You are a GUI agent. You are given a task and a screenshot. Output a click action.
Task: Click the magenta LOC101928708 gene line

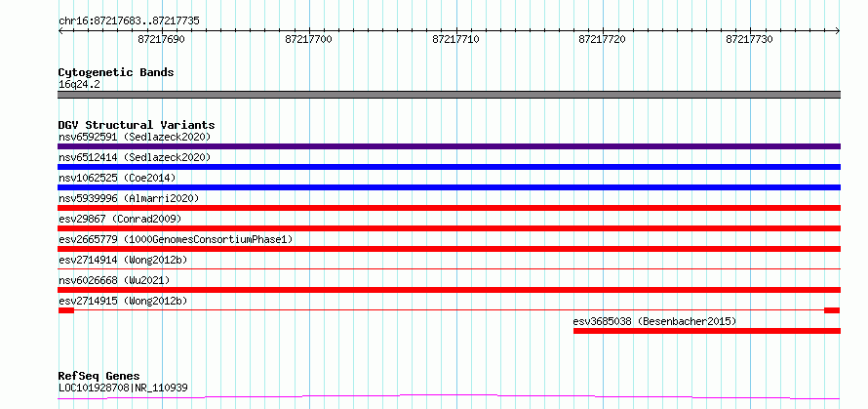point(449,396)
